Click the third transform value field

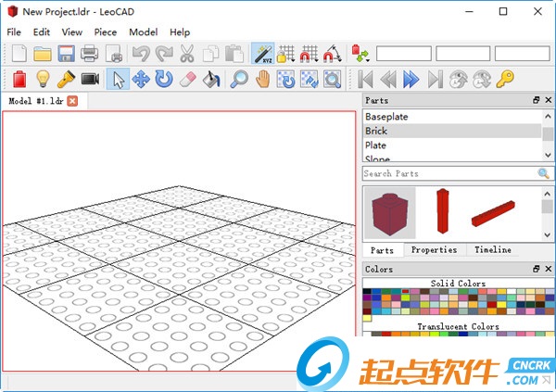(x=523, y=54)
